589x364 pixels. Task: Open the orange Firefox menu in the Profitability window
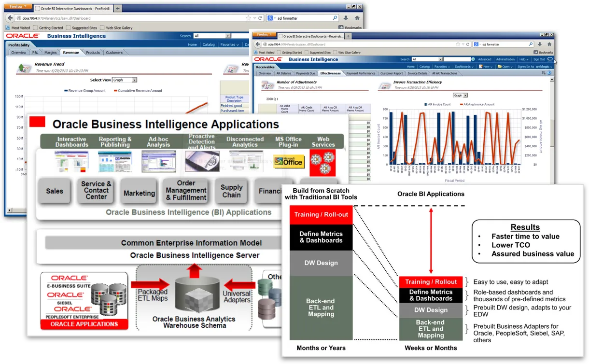[18, 7]
